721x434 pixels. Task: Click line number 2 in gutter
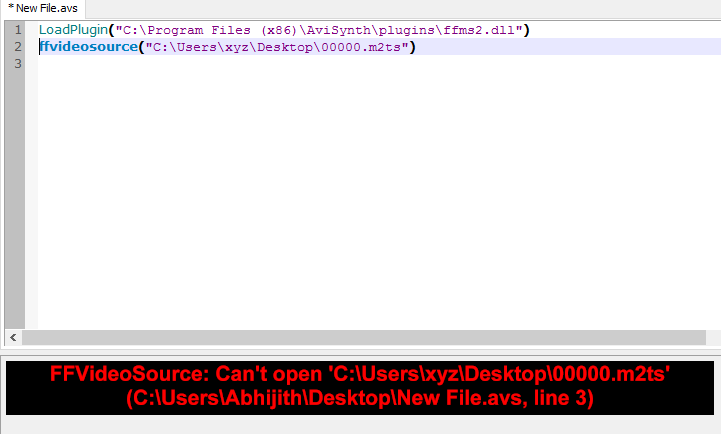[x=17, y=47]
